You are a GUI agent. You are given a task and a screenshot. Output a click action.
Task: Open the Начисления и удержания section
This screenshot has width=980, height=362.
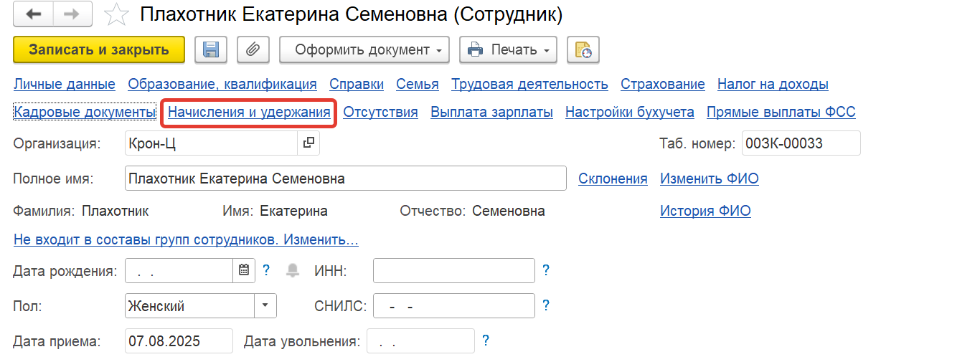coord(249,112)
